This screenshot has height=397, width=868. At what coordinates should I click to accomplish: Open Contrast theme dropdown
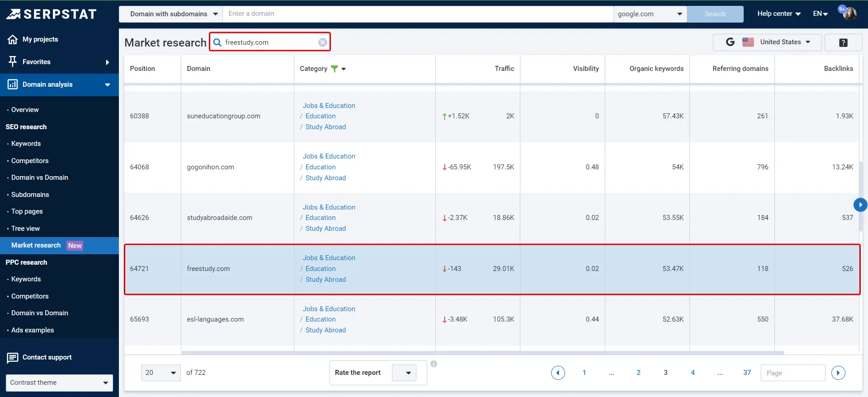point(59,383)
